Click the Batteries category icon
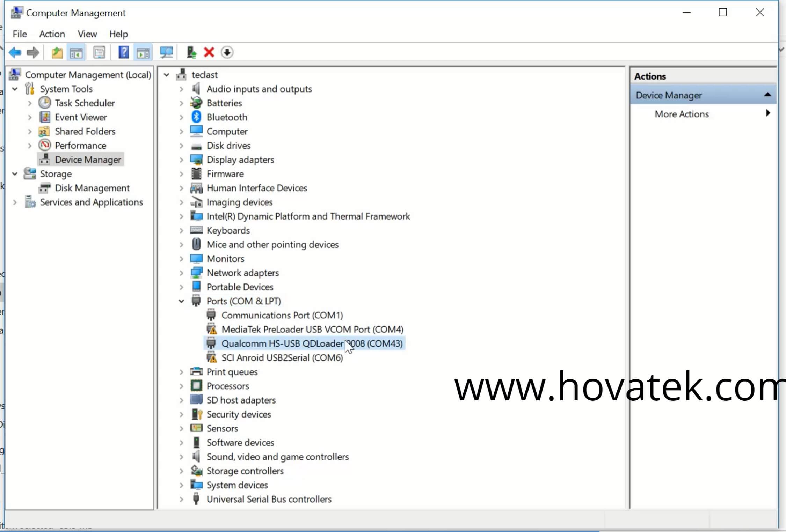The height and width of the screenshot is (532, 786). (196, 103)
